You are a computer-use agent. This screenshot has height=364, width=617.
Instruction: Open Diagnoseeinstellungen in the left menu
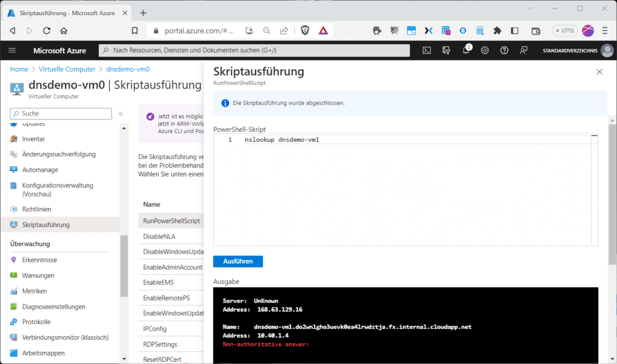[x=54, y=307]
